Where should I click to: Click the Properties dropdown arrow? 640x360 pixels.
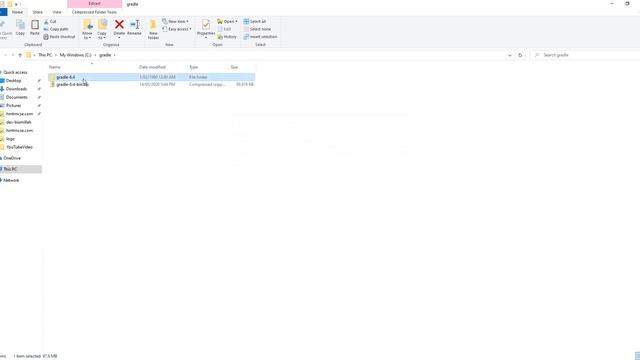point(206,38)
